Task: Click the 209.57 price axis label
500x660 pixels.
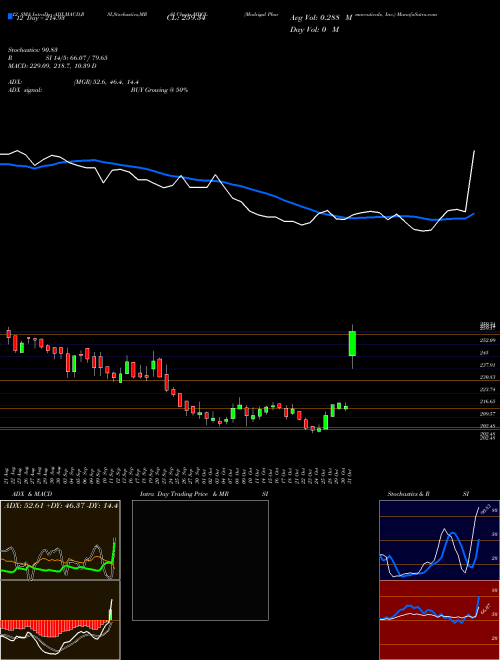Action: (x=488, y=414)
